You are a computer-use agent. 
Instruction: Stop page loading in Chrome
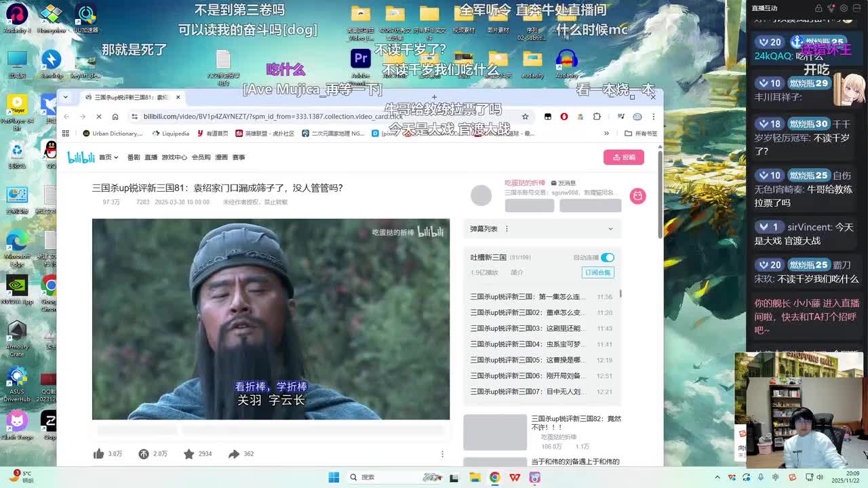[x=98, y=117]
